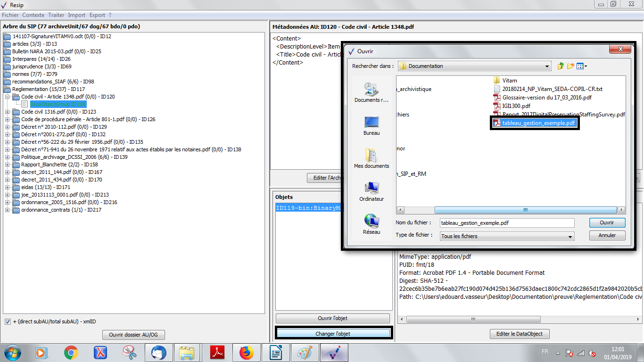
Task: Click the Annuler button
Action: (x=607, y=235)
